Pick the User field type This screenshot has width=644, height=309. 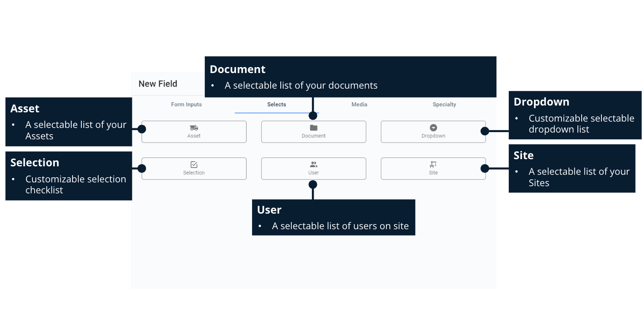314,168
